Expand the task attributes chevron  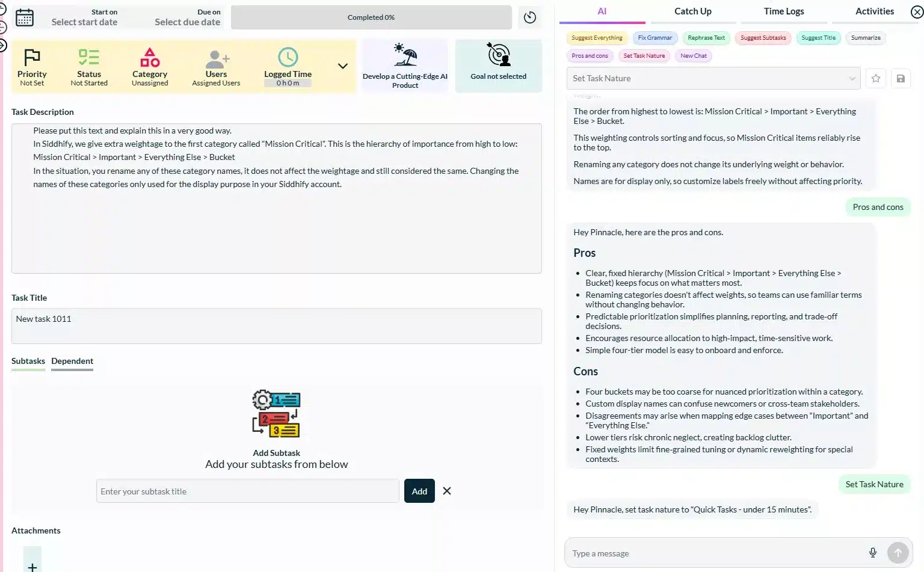[x=342, y=66]
